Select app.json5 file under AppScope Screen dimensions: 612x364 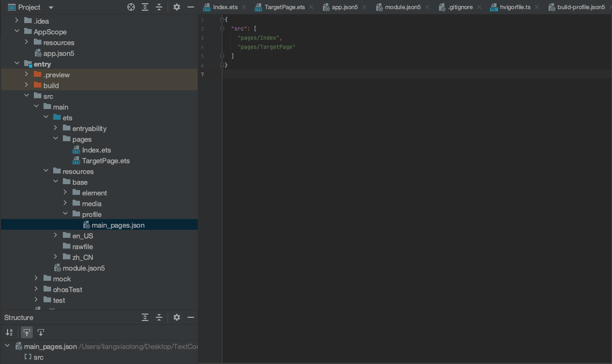(58, 53)
